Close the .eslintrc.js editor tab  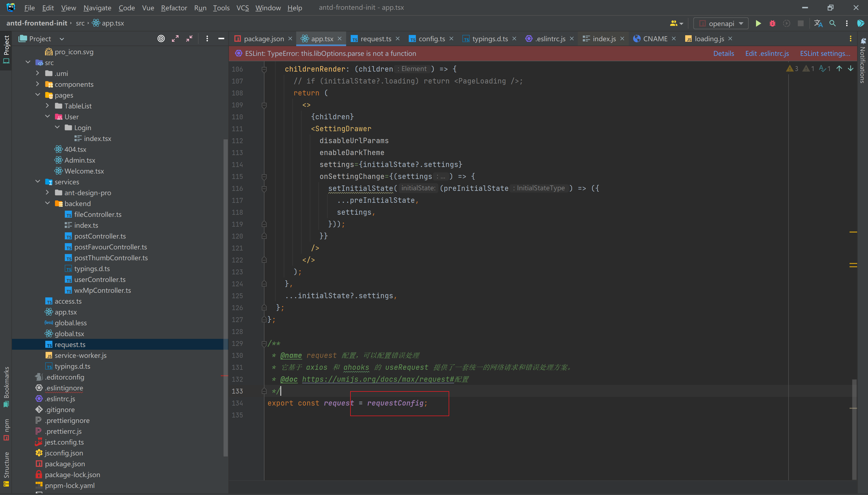point(572,39)
